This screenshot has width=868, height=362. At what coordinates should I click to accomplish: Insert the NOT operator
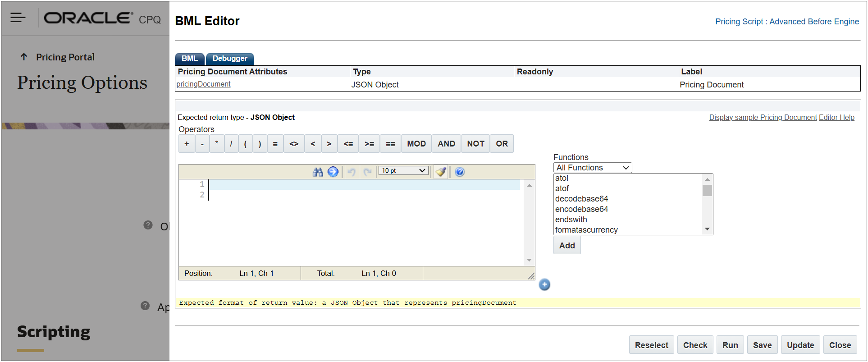(475, 144)
